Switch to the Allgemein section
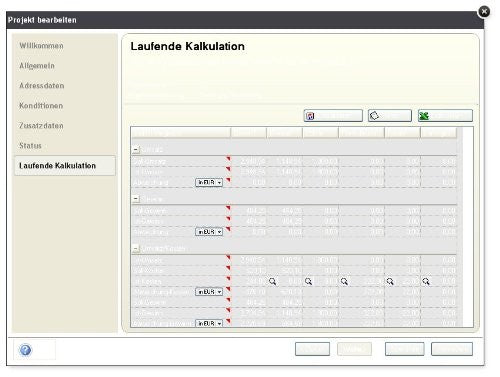Viewport: 500px width, 377px height. click(37, 66)
